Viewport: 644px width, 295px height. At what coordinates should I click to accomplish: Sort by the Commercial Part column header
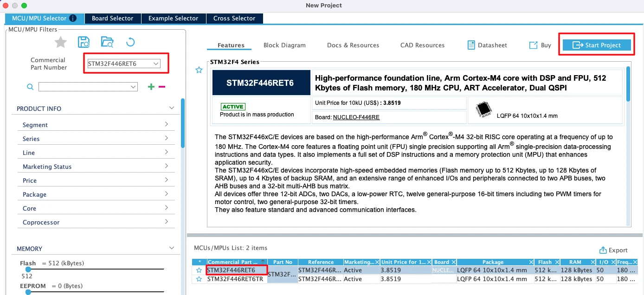pos(237,262)
